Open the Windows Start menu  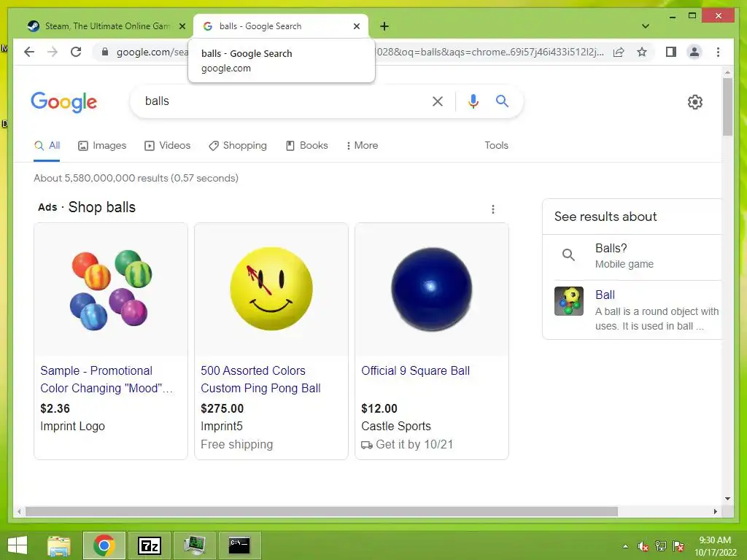pos(18,545)
